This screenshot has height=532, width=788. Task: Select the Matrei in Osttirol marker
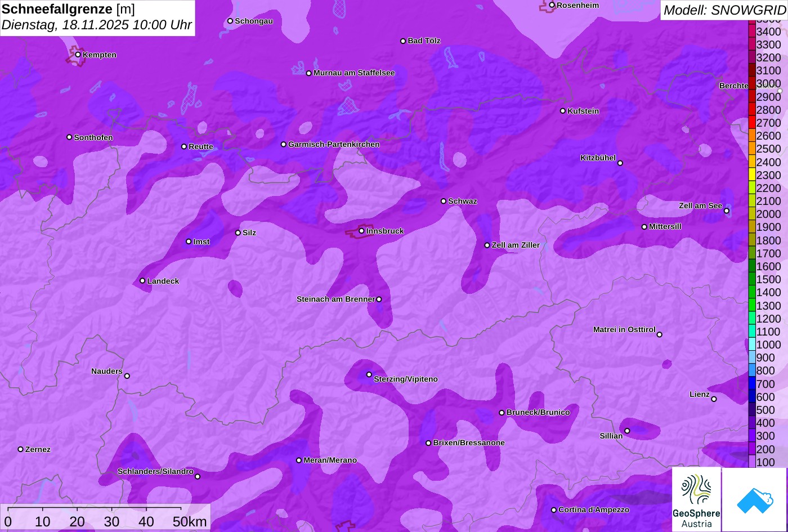[x=660, y=334]
